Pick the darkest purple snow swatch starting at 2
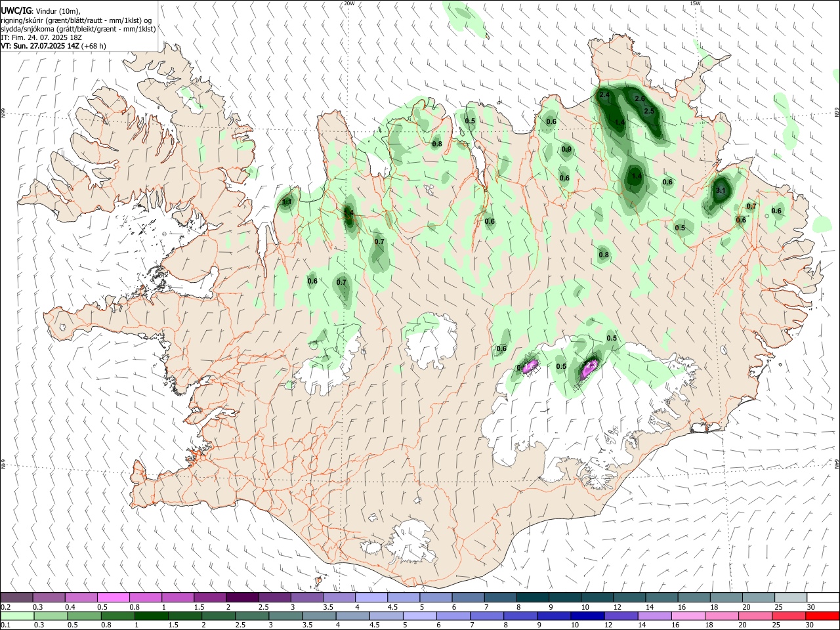The height and width of the screenshot is (630, 840). pos(241,598)
